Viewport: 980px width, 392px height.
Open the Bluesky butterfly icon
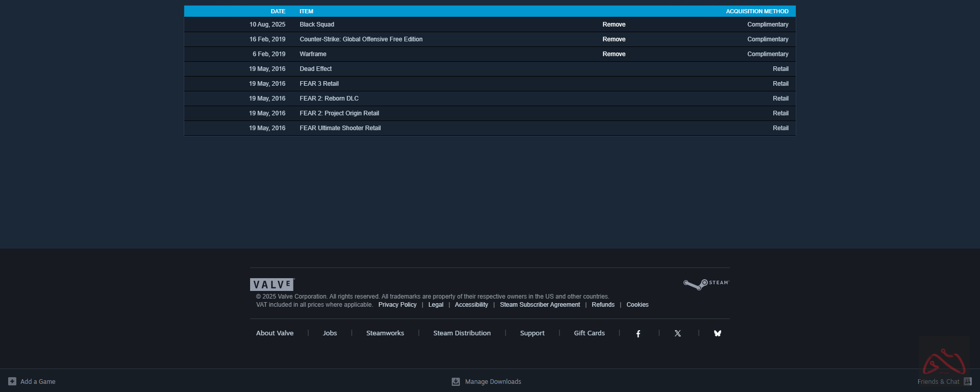[718, 333]
